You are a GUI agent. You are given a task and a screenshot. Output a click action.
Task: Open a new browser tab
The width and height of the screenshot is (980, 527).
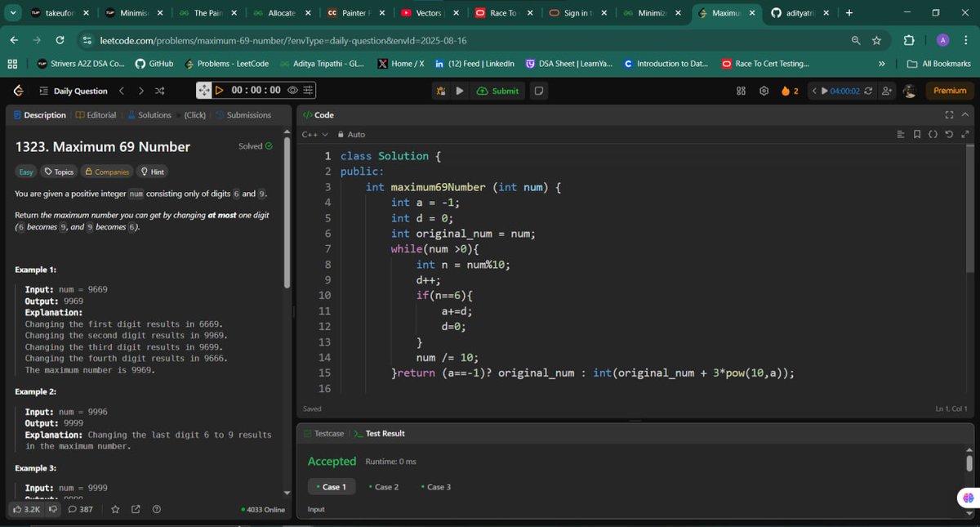(849, 13)
